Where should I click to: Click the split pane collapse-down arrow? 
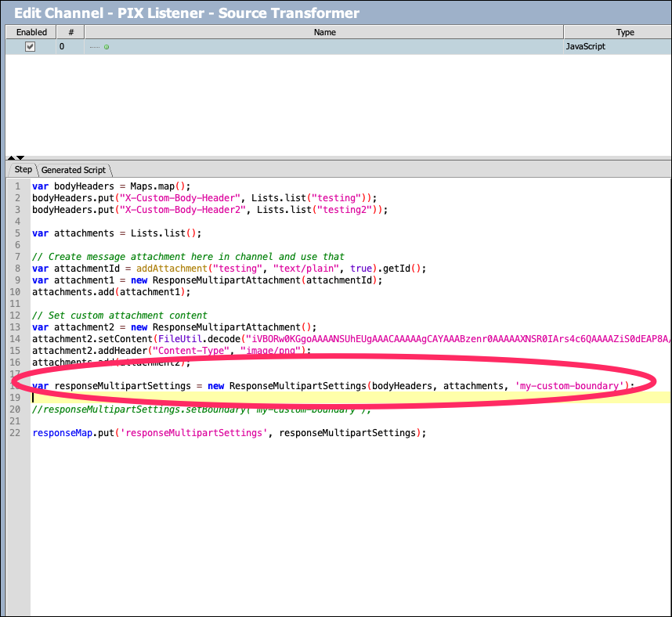coord(20,157)
